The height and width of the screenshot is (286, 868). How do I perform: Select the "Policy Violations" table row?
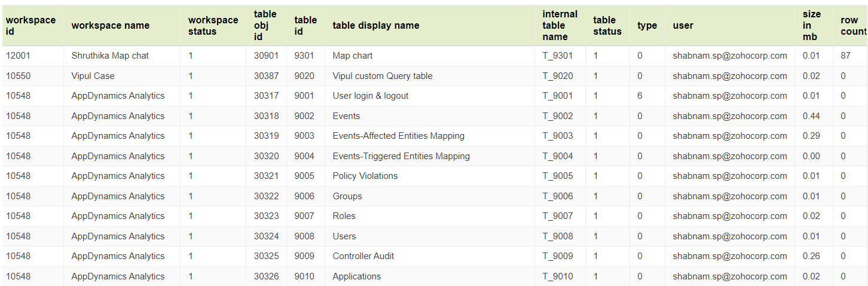(x=365, y=176)
